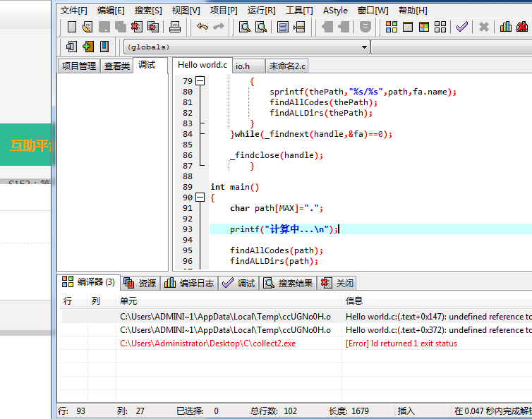Image resolution: width=532 pixels, height=419 pixels.
Task: Create a new source file with the blank page icon
Action: [x=71, y=27]
